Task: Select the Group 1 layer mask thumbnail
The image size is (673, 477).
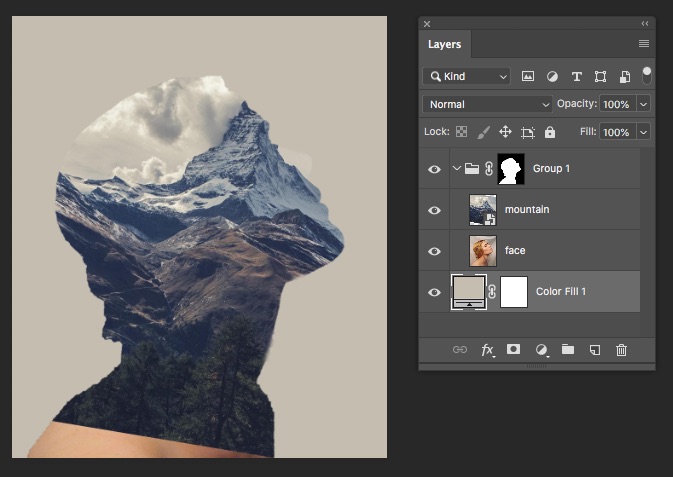Action: (512, 169)
